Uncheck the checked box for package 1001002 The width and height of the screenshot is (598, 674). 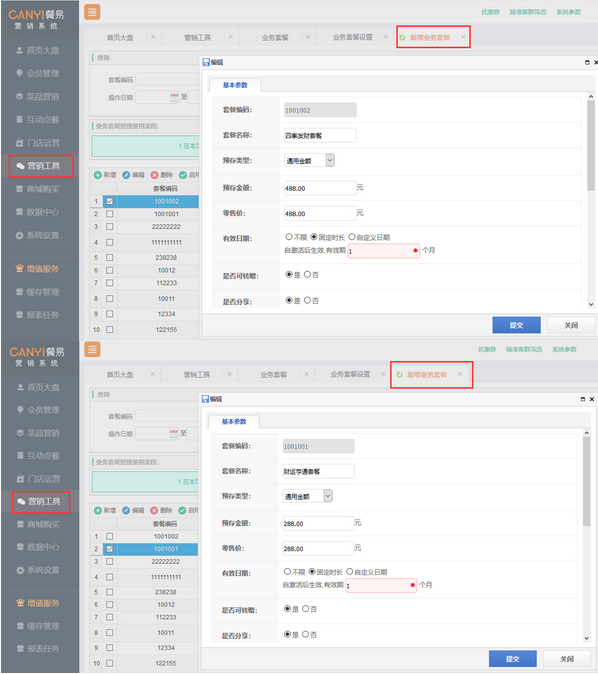click(110, 201)
